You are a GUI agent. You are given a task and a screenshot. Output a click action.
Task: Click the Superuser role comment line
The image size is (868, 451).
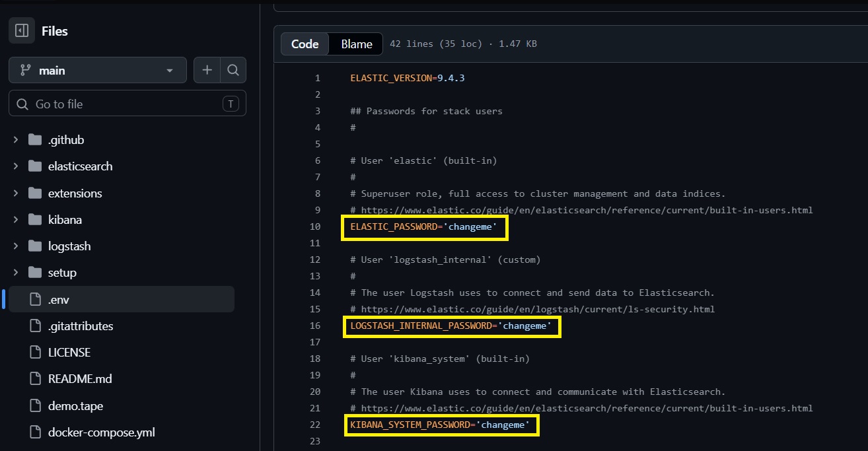click(x=538, y=193)
